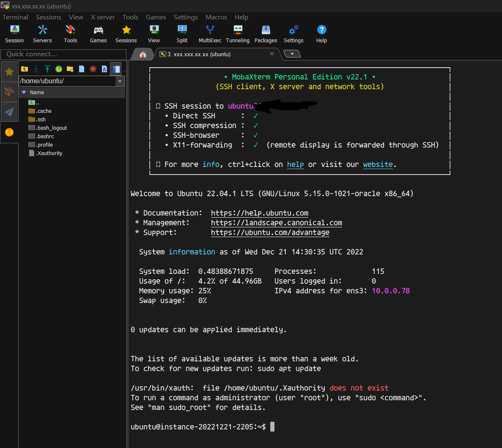Click the Quick connect input field
The height and width of the screenshot is (448, 502).
tap(63, 54)
